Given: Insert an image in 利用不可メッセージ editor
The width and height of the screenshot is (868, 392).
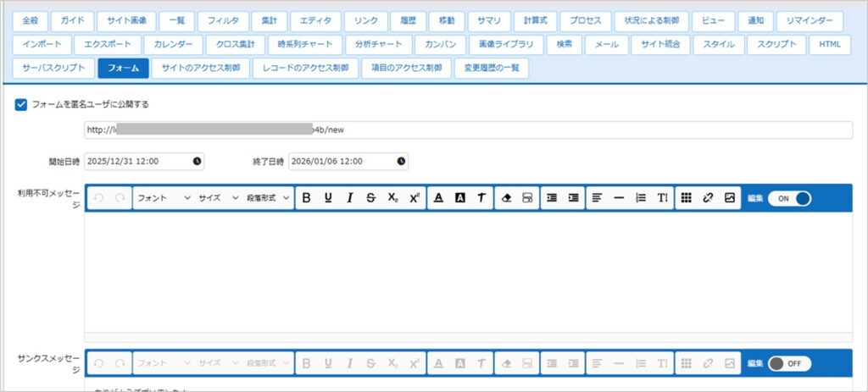Looking at the screenshot, I should coord(729,197).
